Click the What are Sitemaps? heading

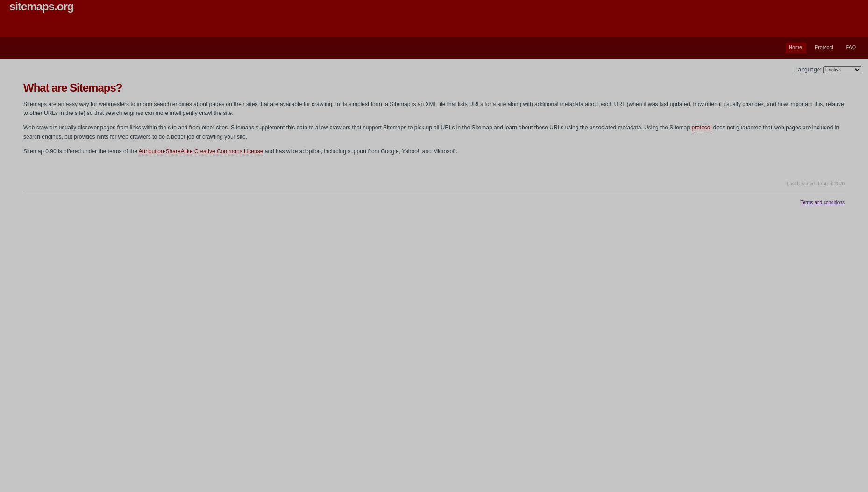coord(72,88)
